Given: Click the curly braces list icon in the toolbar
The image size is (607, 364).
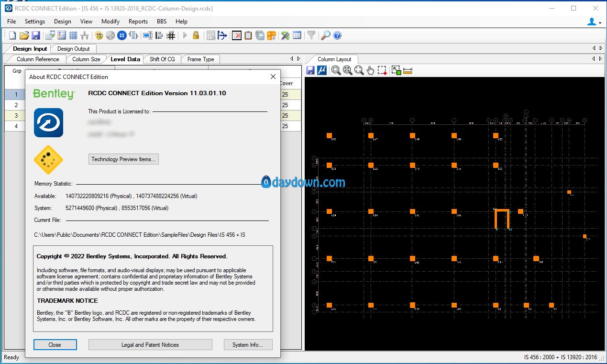Looking at the screenshot, I should [134, 35].
